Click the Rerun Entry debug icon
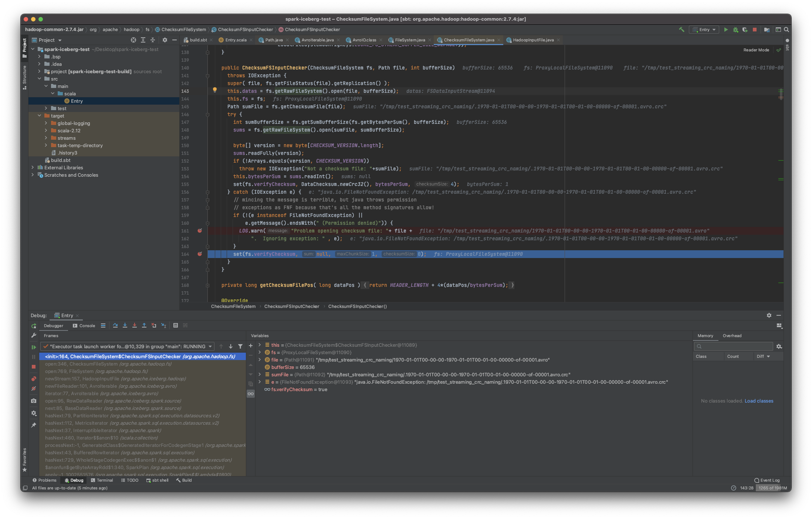This screenshot has width=812, height=519. pyautogui.click(x=34, y=326)
